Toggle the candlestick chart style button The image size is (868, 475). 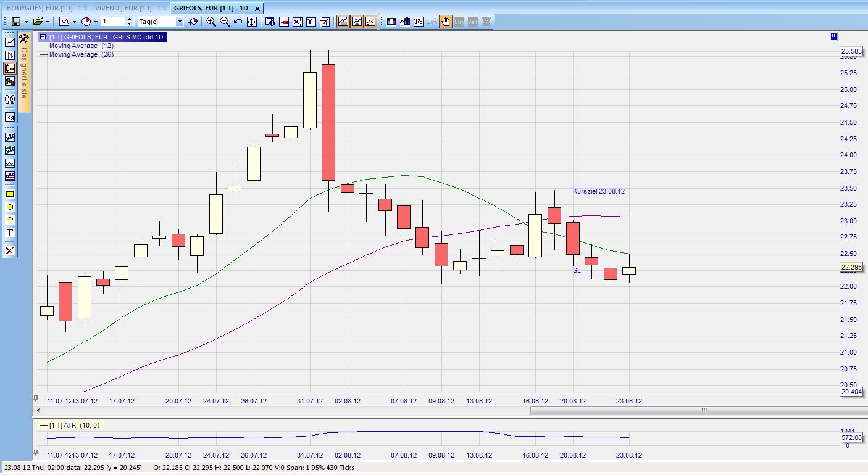(x=10, y=68)
